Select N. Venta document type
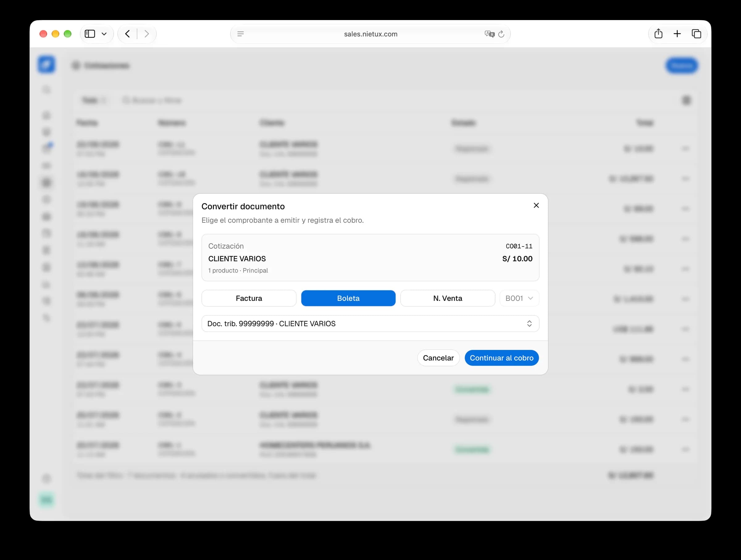 click(x=448, y=298)
